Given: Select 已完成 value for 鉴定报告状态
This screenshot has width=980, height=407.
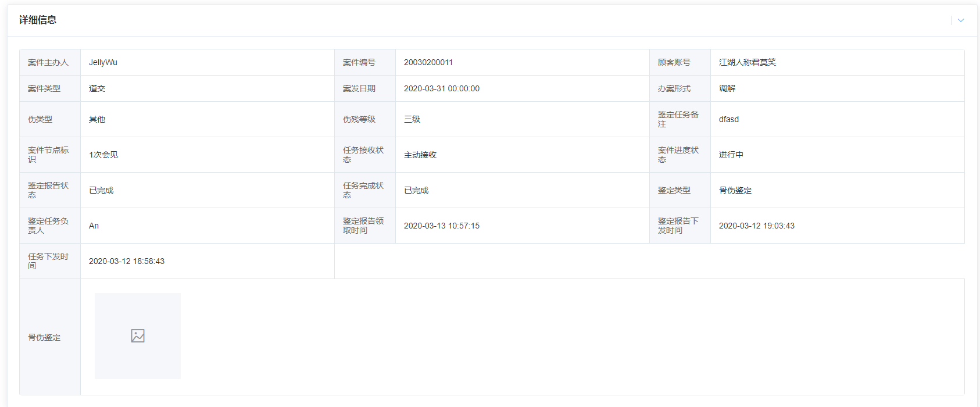Looking at the screenshot, I should point(101,190).
